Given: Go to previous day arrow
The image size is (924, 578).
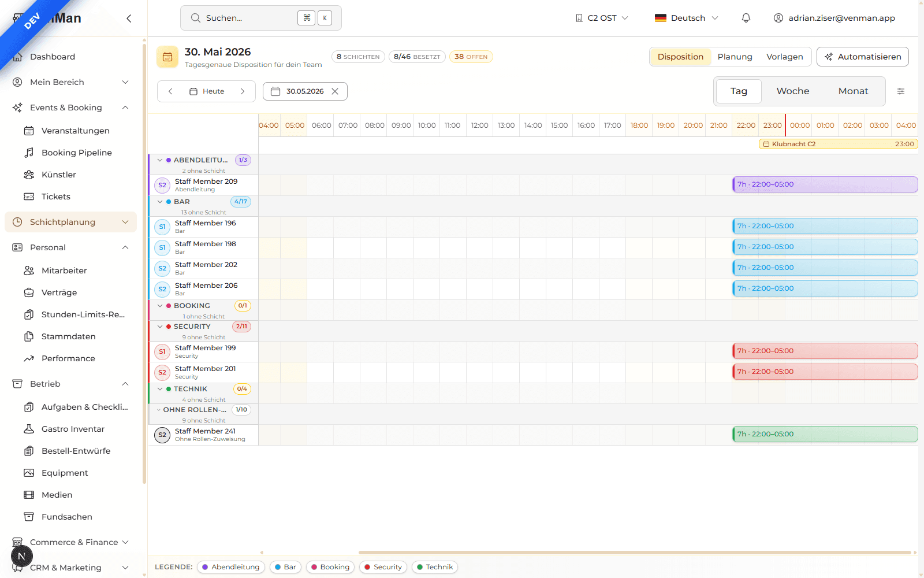Looking at the screenshot, I should (x=170, y=91).
